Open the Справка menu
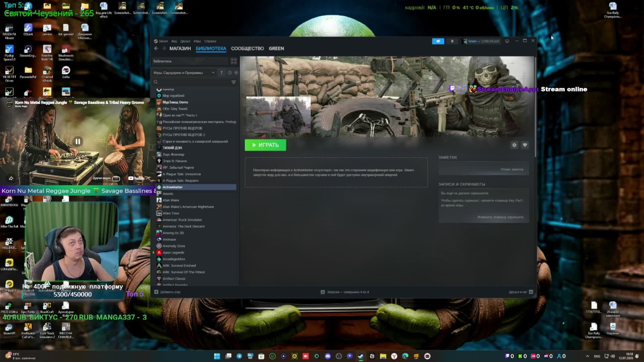Screen dimensions: 644x362 [210, 41]
